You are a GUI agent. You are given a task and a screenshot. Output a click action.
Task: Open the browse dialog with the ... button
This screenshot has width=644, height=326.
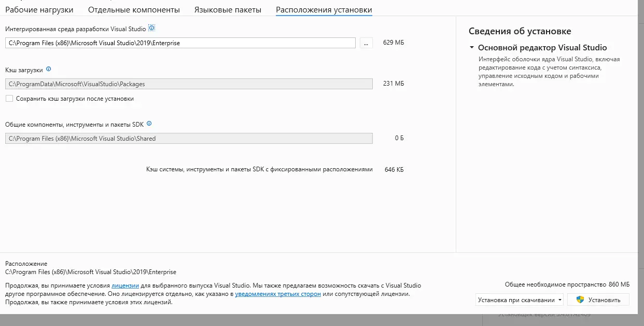point(366,43)
